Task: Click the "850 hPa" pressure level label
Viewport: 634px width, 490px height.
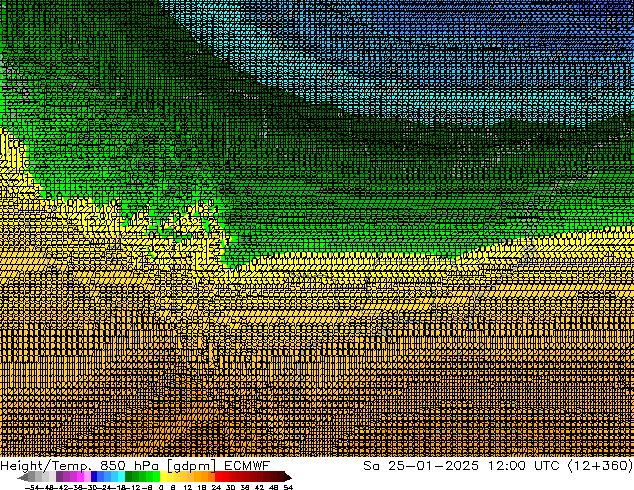Action: point(131,466)
